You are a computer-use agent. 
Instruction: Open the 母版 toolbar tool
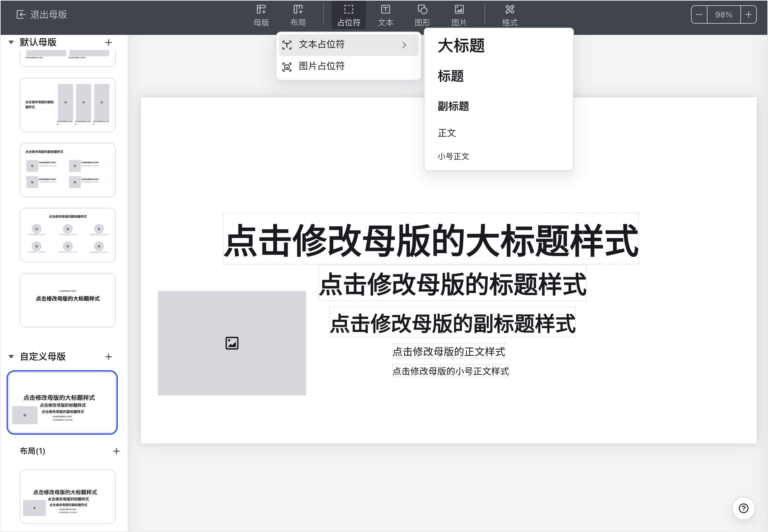tap(261, 15)
